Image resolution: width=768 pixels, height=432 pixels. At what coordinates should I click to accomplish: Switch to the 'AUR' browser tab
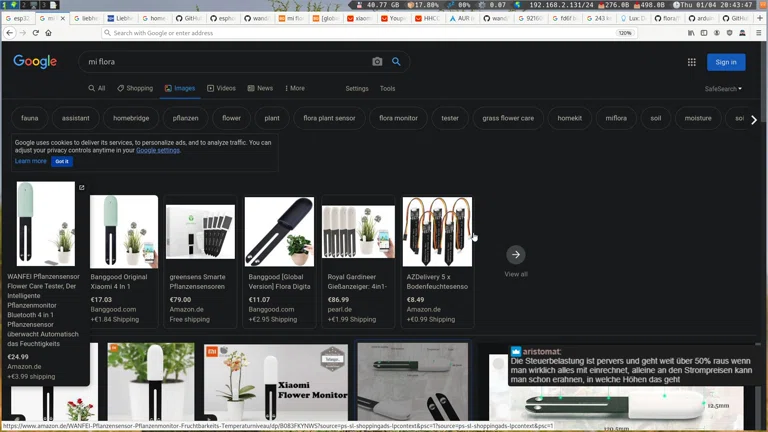click(463, 18)
